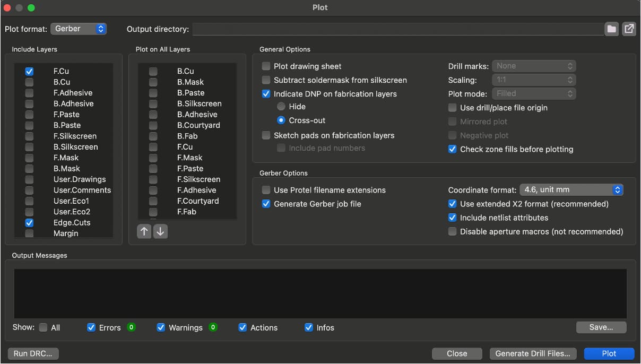Image resolution: width=641 pixels, height=364 pixels.
Task: Uncheck the Edge.Cuts layer
Action: click(29, 222)
